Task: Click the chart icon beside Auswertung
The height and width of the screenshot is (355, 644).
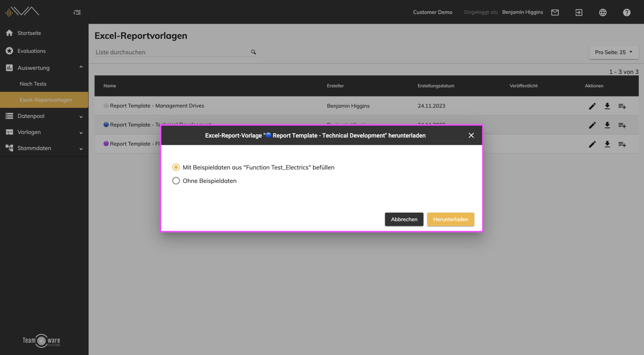Action: 10,68
